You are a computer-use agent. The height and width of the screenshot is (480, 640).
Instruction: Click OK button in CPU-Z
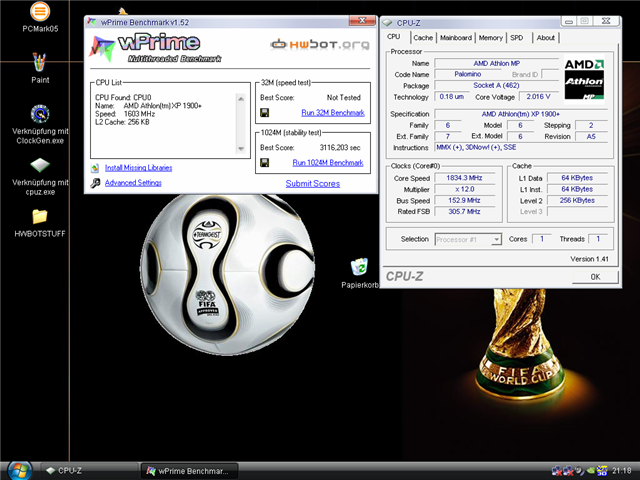point(595,277)
